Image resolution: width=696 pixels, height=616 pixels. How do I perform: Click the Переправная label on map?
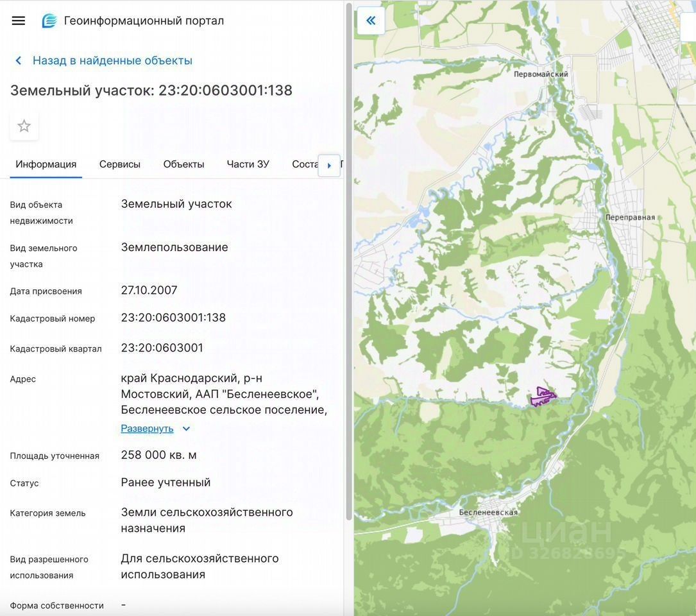coord(630,217)
